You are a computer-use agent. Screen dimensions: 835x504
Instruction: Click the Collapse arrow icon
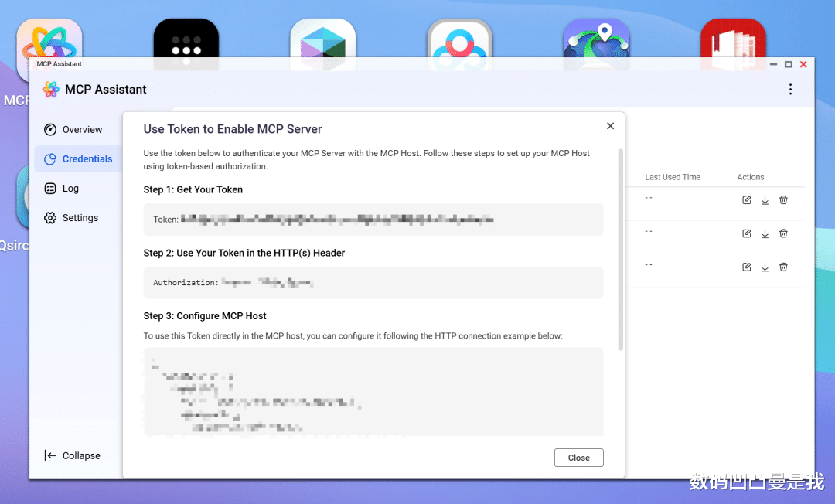click(50, 455)
